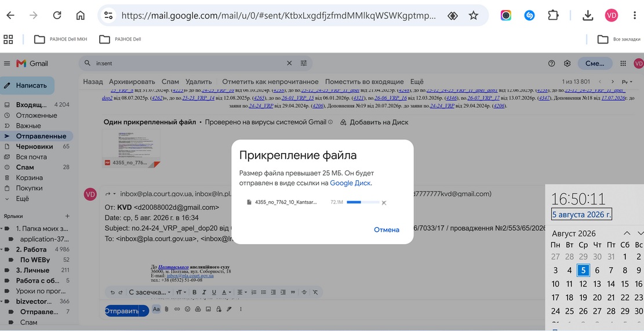This screenshot has width=644, height=331.
Task: Collapse the 1. Папка моих з... label
Action: click(x=2, y=229)
